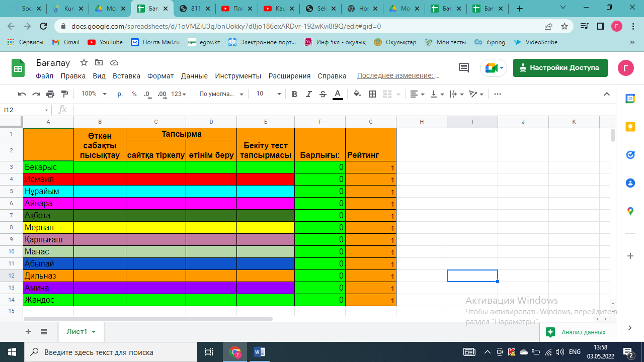Open the Borders tool
The height and width of the screenshot is (362, 644).
pyautogui.click(x=372, y=94)
